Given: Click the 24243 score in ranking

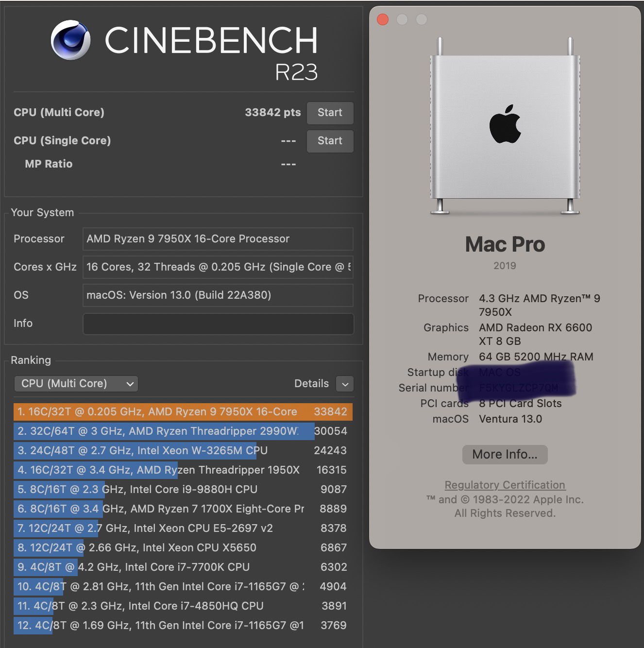Looking at the screenshot, I should (331, 451).
